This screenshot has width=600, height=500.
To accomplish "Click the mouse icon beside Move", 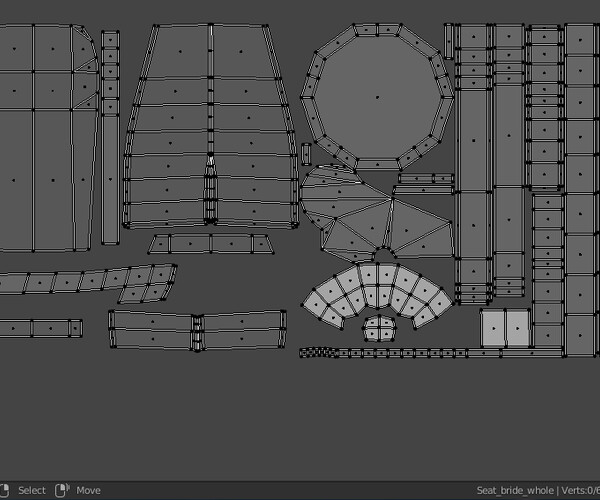I will tap(62, 490).
